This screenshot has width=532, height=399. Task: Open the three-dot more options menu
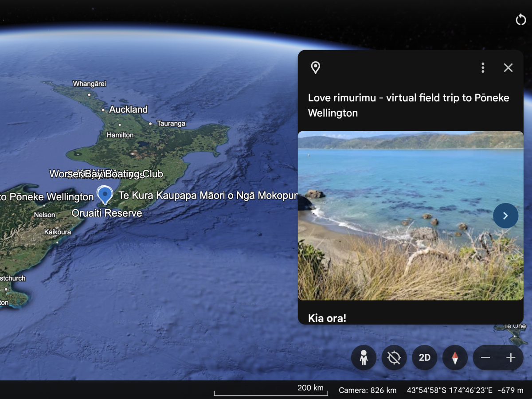click(483, 67)
